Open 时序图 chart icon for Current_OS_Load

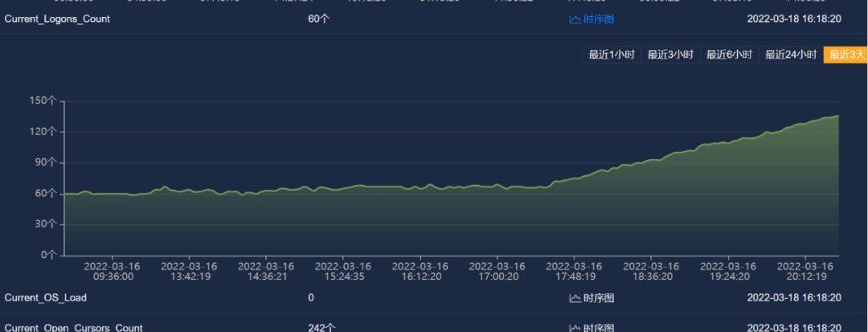(x=592, y=298)
